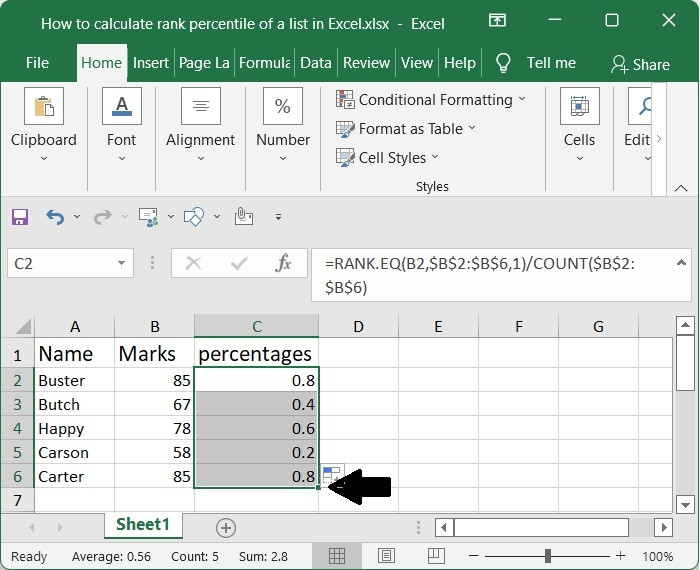This screenshot has height=570, width=700.
Task: Click the zoom slider handle
Action: pyautogui.click(x=548, y=556)
